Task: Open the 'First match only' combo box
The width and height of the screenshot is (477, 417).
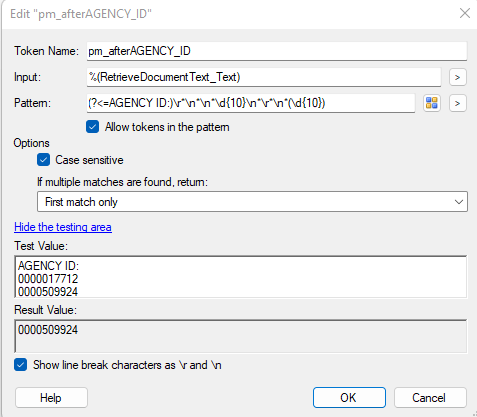Action: (x=252, y=202)
